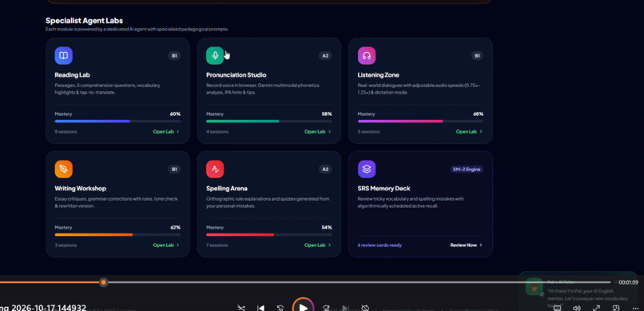Click the A2 badge on Pronunciation Studio
This screenshot has height=311, width=644.
[325, 56]
